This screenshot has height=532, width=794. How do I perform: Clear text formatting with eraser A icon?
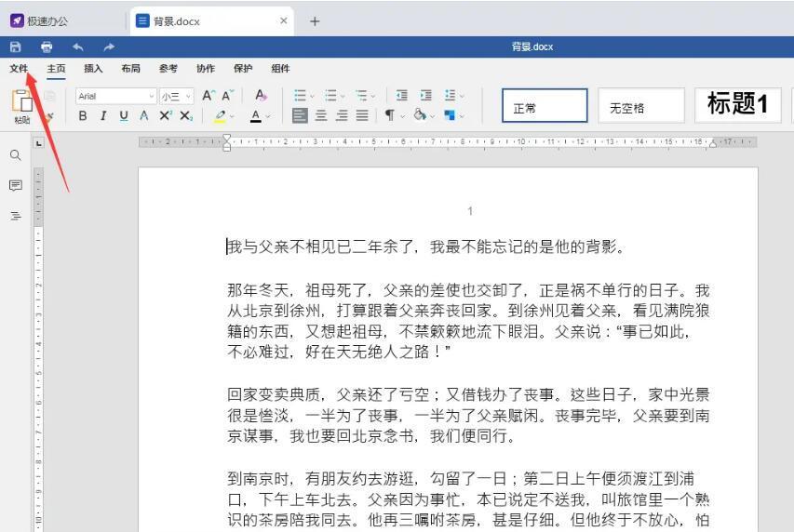(x=261, y=95)
